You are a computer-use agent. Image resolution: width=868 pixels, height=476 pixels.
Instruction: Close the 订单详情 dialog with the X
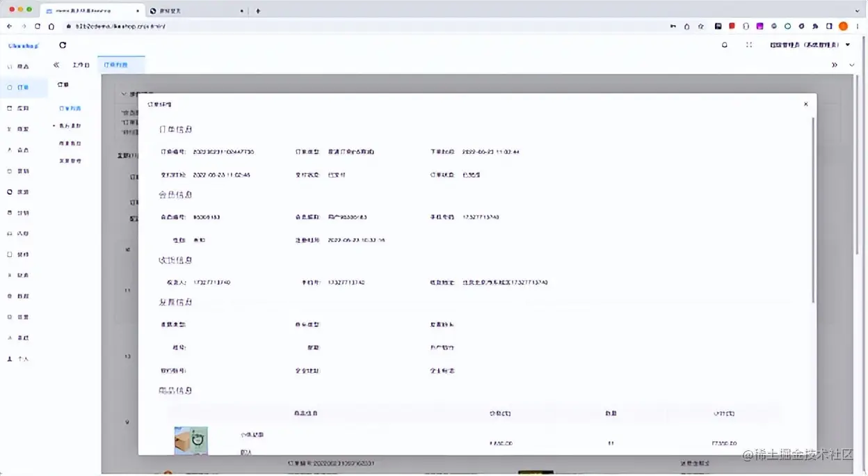click(806, 104)
